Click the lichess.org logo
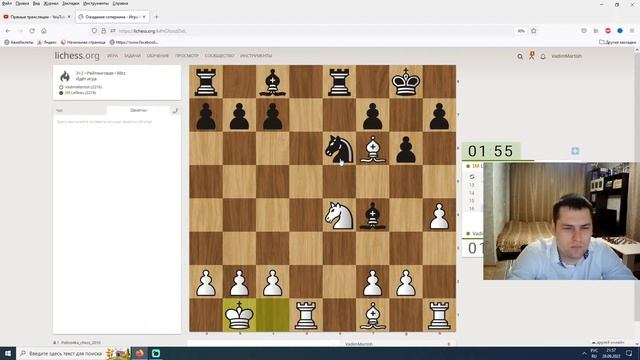The width and height of the screenshot is (640, 360). pyautogui.click(x=77, y=56)
